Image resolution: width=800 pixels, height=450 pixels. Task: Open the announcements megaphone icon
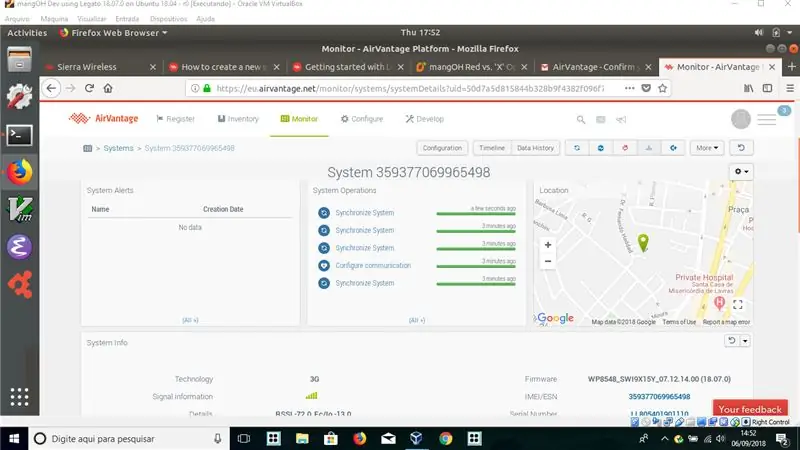coord(621,119)
